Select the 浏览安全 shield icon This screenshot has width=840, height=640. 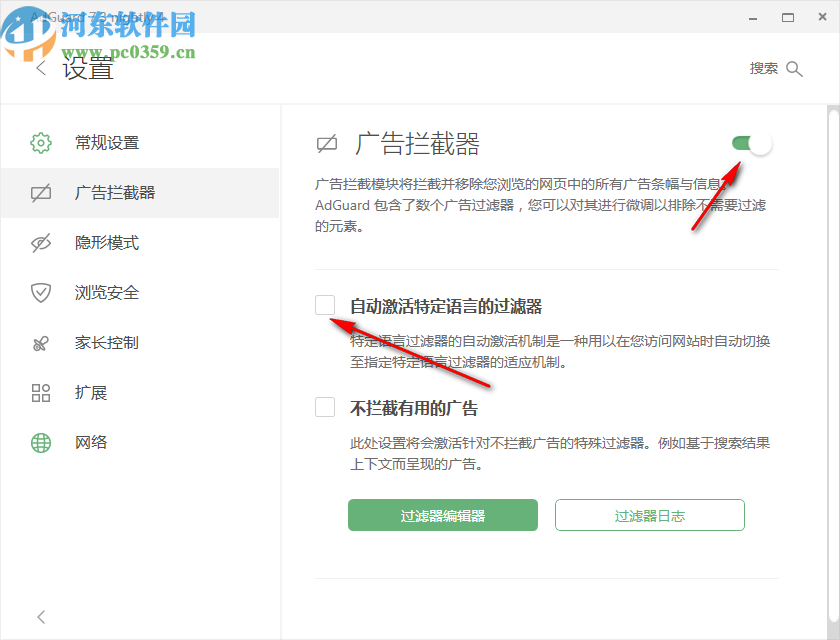coord(40,292)
